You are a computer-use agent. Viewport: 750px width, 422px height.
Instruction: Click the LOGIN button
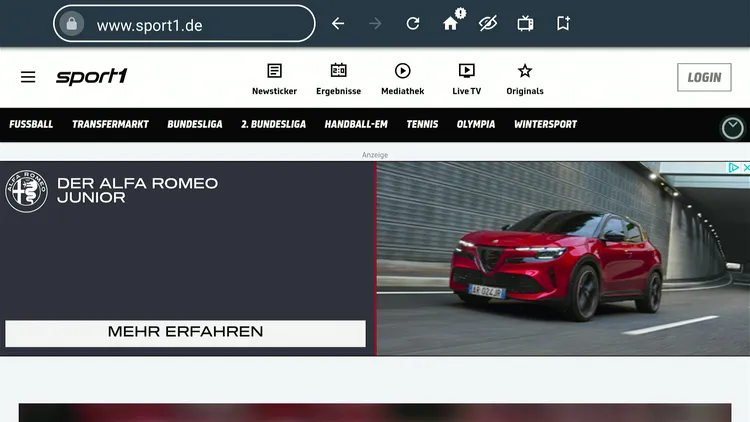(704, 77)
